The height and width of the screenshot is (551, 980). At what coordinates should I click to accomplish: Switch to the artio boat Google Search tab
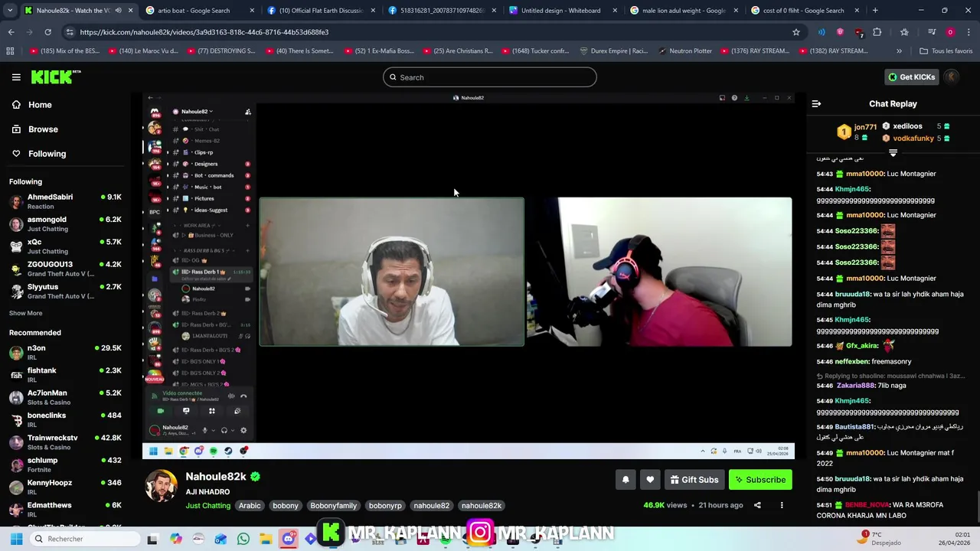[x=200, y=11]
